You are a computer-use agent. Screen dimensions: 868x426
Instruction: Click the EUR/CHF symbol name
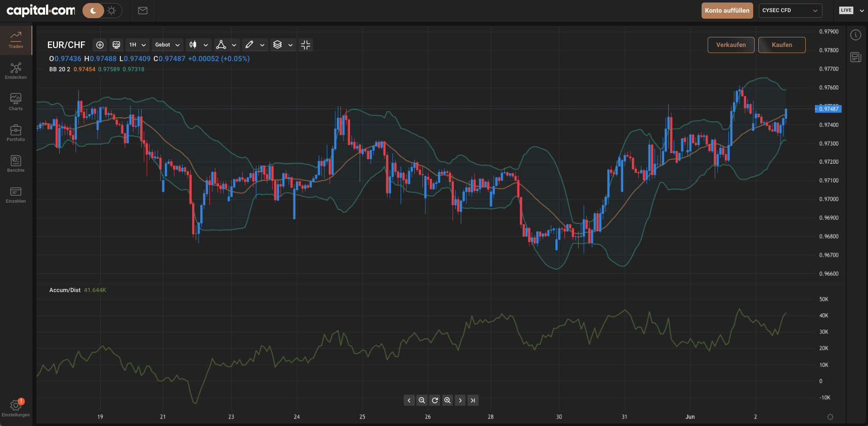(66, 45)
